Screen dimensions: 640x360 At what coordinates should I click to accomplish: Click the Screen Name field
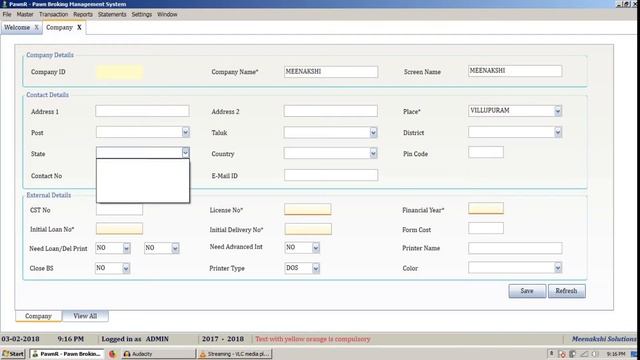[x=515, y=71]
